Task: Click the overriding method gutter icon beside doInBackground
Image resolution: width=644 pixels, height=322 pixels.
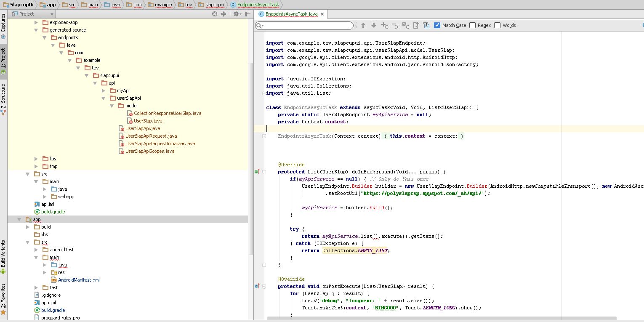Action: click(x=257, y=171)
